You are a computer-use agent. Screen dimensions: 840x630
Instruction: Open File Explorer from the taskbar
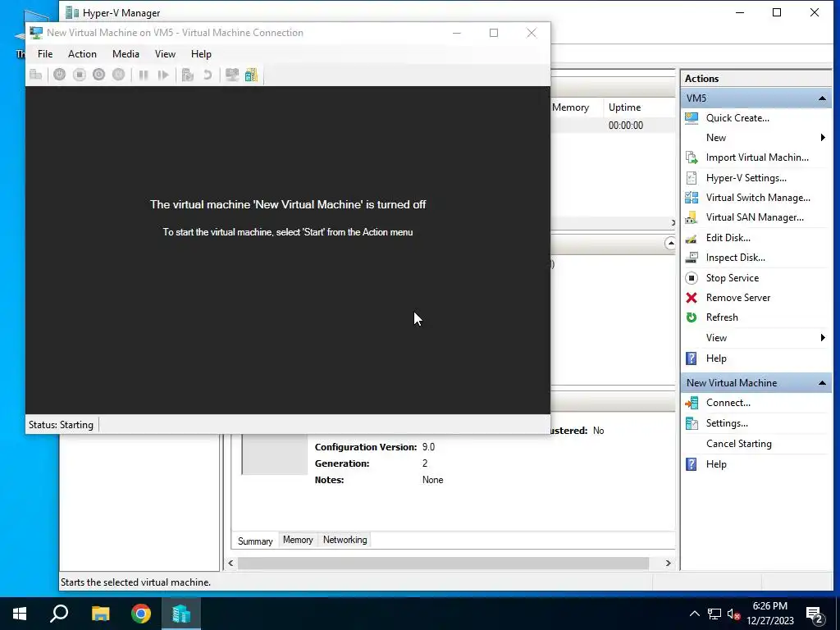point(100,614)
